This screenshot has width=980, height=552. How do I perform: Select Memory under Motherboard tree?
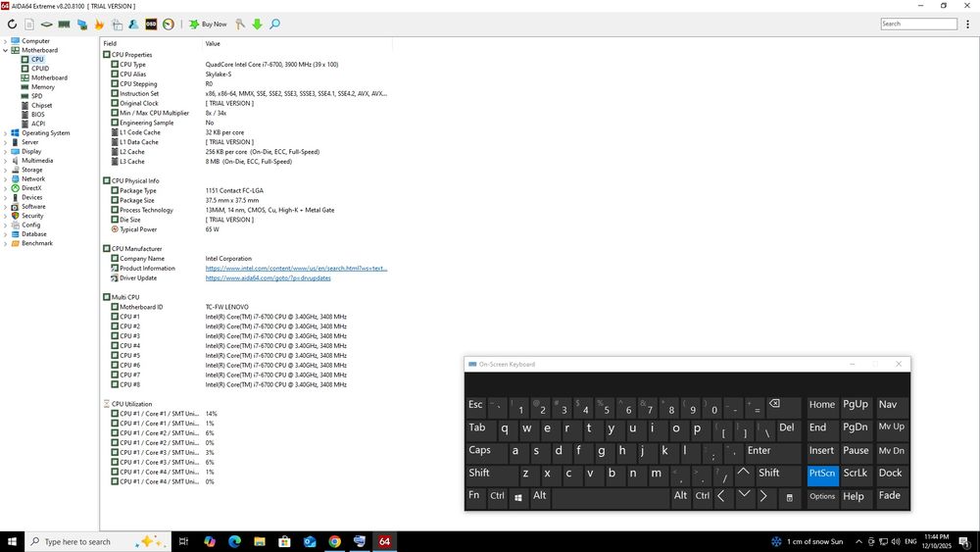pyautogui.click(x=42, y=87)
